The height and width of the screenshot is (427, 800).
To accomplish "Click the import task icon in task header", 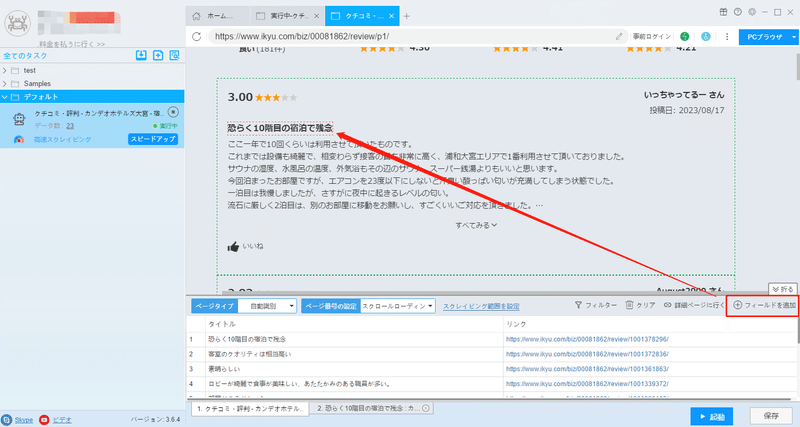I will (141, 55).
